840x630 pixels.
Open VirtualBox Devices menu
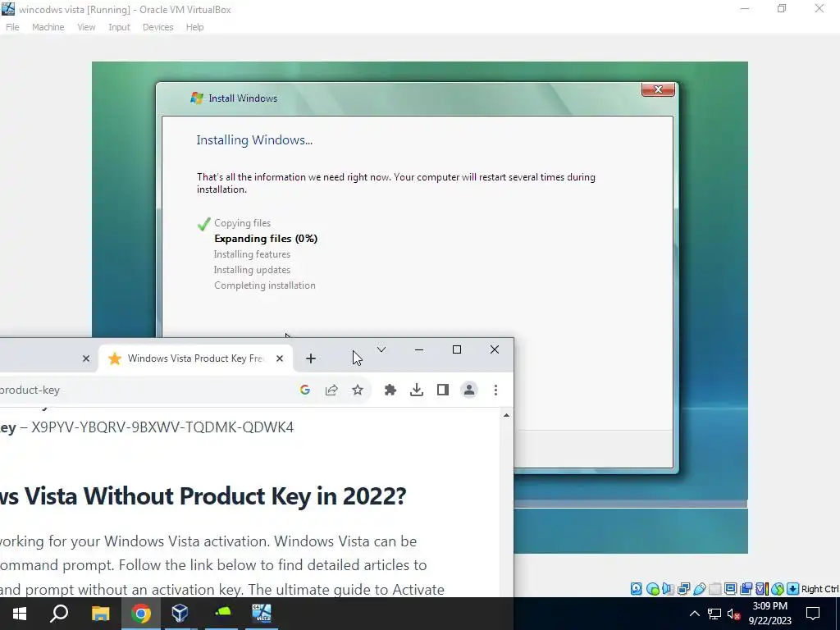pos(158,27)
